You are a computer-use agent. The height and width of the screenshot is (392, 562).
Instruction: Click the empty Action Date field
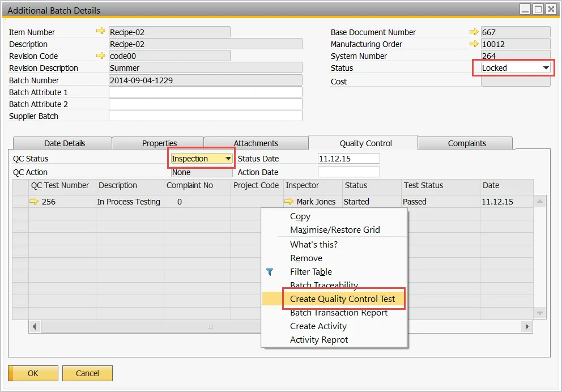pyautogui.click(x=349, y=172)
